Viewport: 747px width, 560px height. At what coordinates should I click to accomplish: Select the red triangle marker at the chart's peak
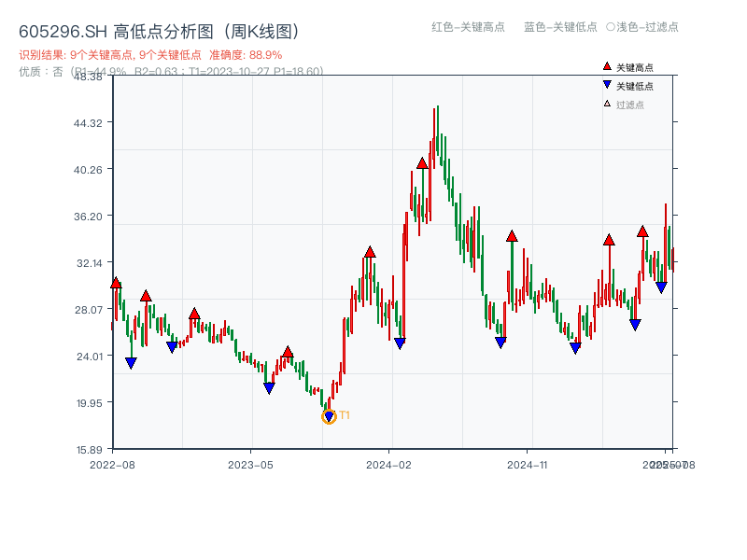click(422, 162)
